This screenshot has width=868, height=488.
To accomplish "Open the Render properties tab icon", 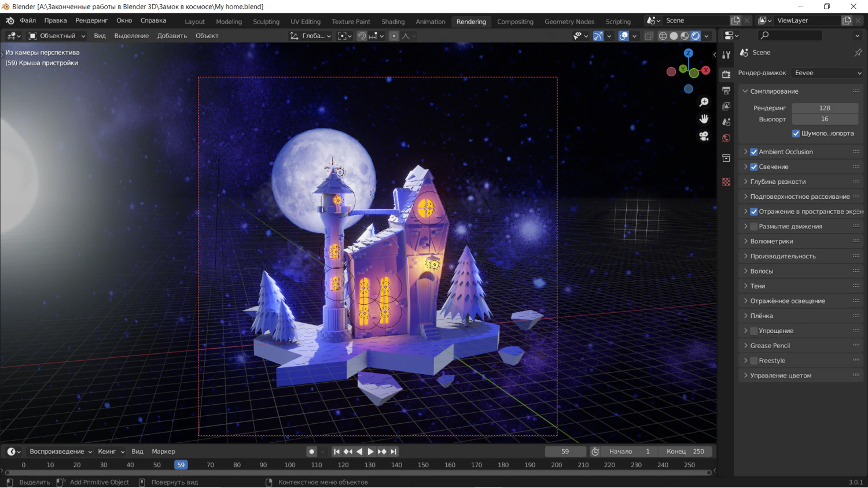I will pos(726,74).
